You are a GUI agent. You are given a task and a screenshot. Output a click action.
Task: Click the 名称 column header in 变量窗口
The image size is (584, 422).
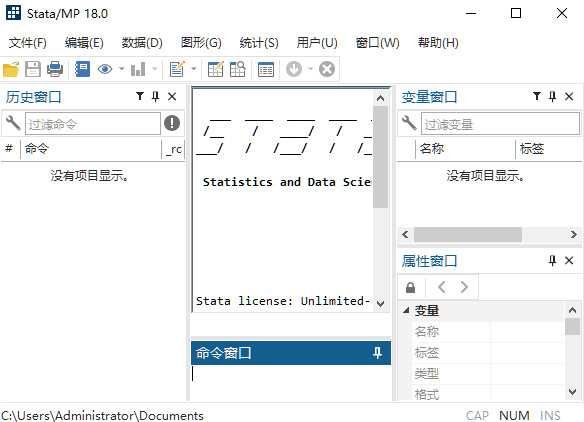pyautogui.click(x=465, y=149)
